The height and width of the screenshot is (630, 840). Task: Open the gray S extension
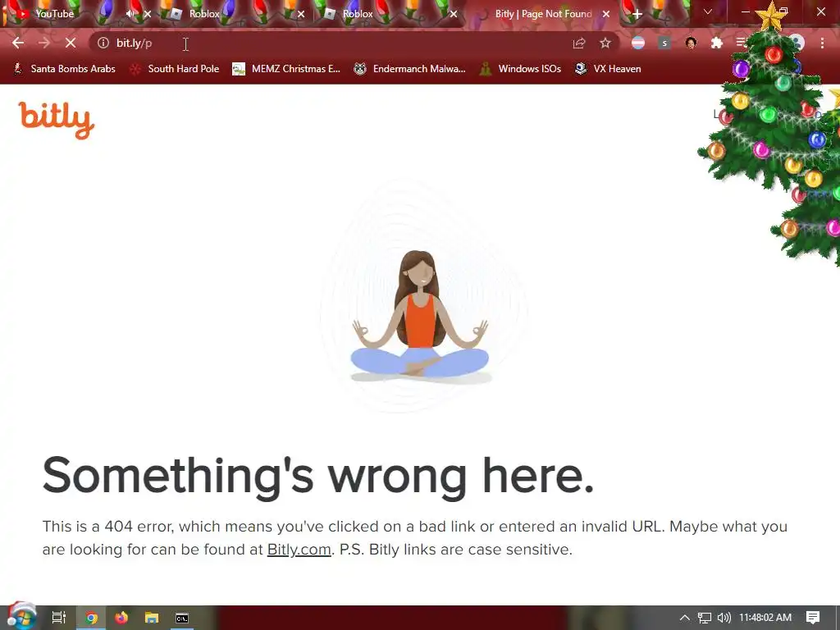click(664, 43)
